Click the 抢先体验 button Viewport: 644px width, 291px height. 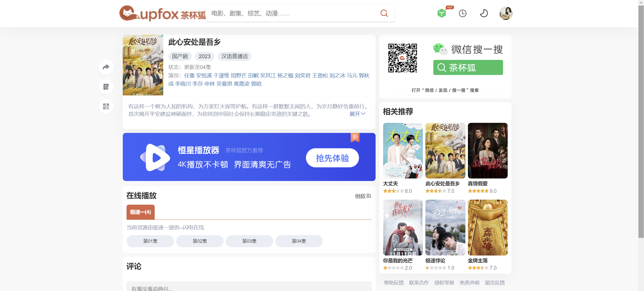pos(332,158)
